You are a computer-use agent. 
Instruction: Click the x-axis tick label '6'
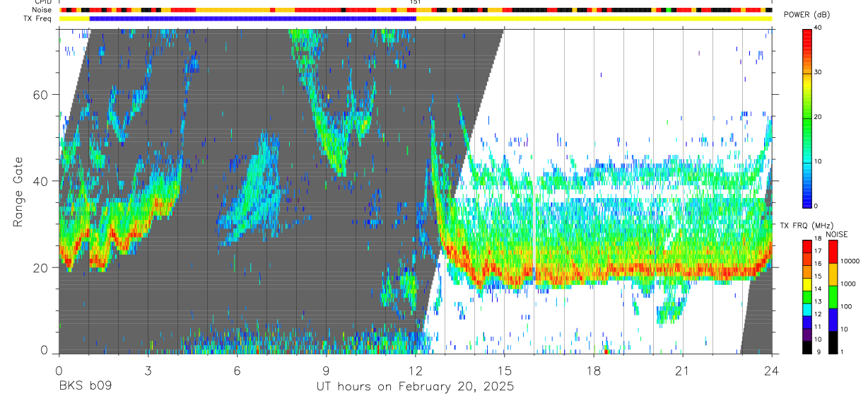tap(237, 371)
